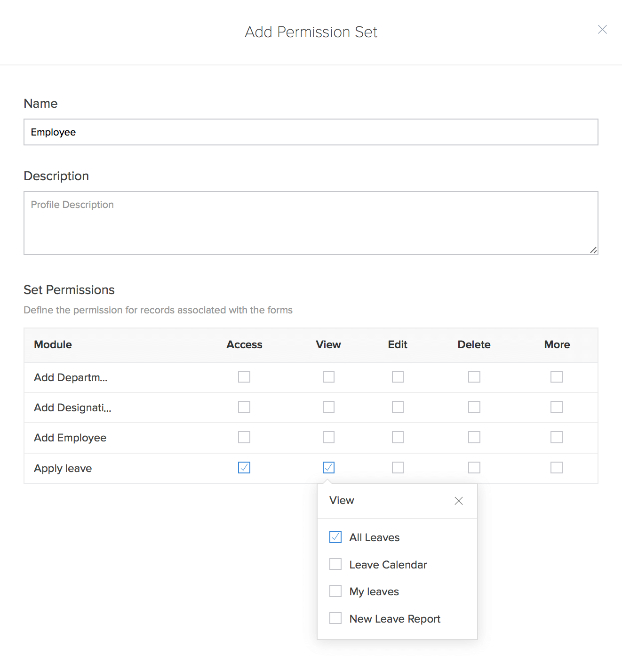
Task: Check the My leaves view option
Action: click(x=335, y=591)
